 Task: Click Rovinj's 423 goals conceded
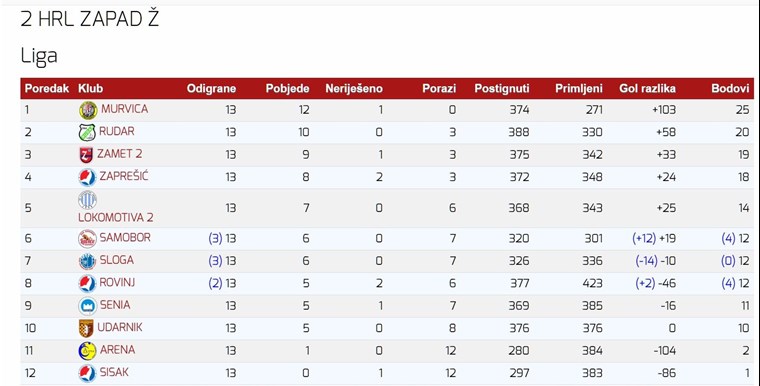pos(592,283)
